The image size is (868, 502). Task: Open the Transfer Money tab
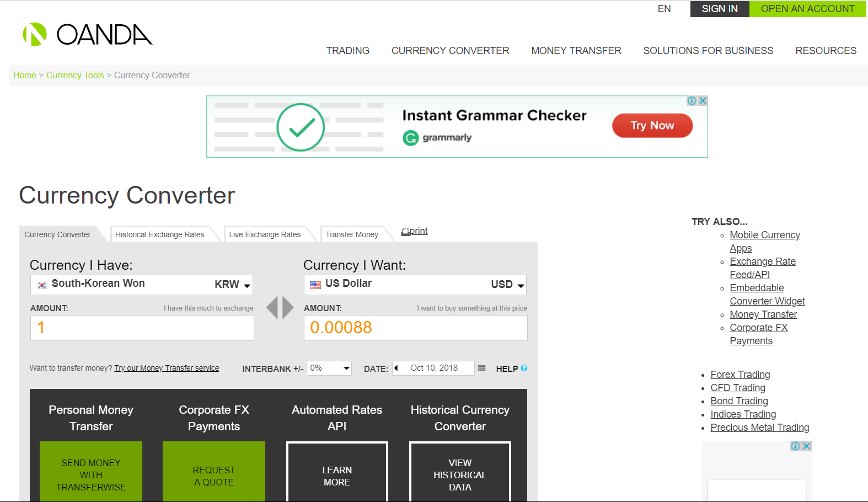pyautogui.click(x=352, y=234)
